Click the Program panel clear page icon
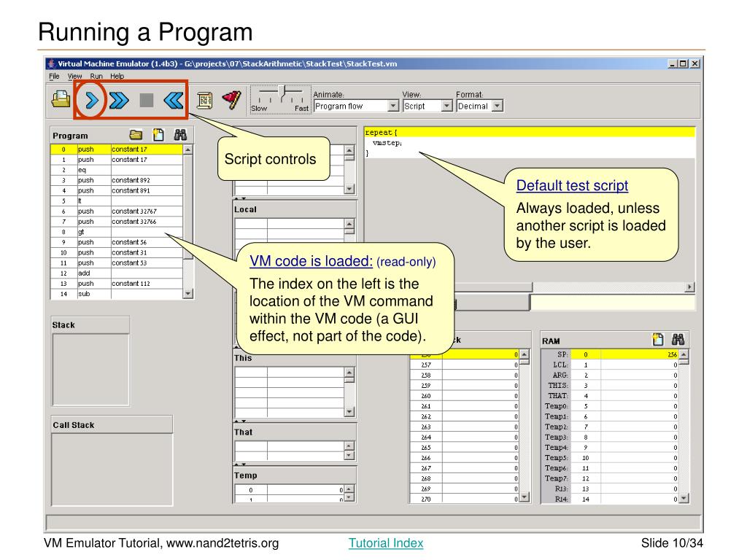 tap(158, 135)
